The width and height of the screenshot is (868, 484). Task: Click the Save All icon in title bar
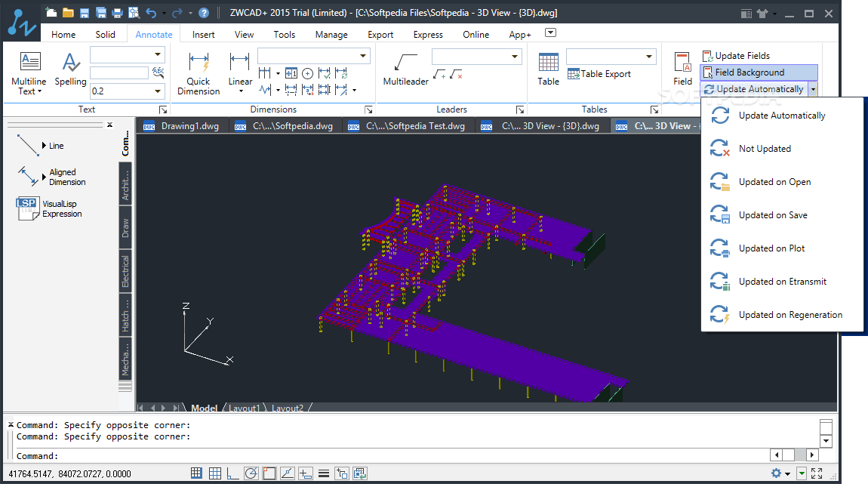100,13
